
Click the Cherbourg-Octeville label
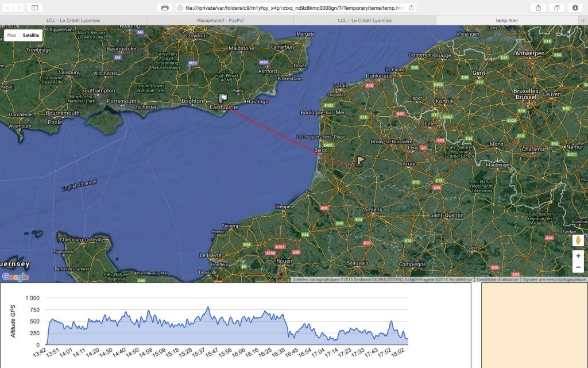(82, 240)
